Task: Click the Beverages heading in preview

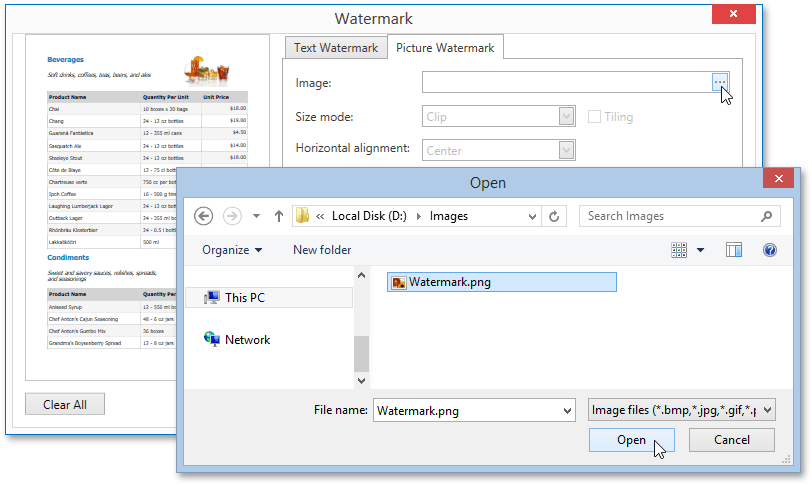Action: tap(65, 60)
